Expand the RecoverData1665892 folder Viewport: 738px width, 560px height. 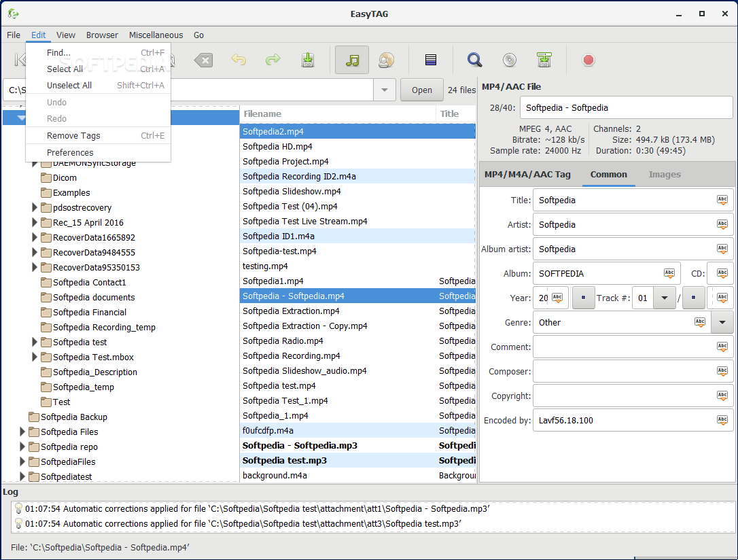[x=34, y=238]
